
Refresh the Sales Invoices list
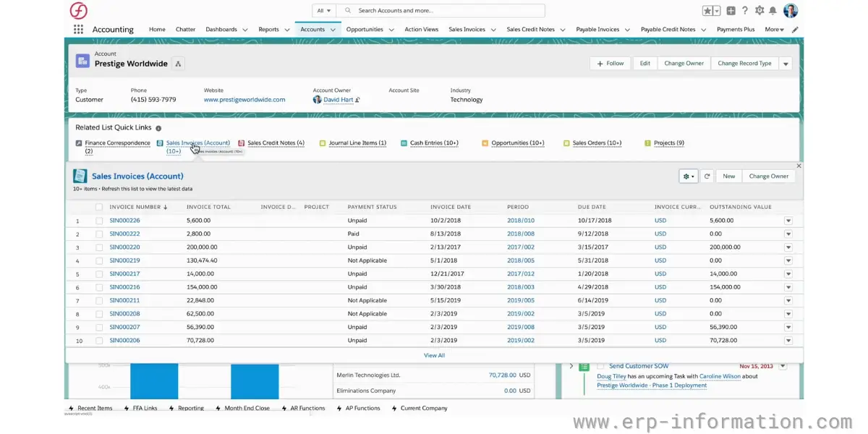[707, 176]
